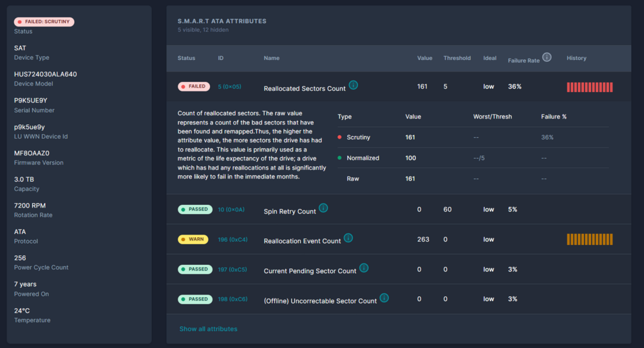Click info icon beside Reallocated Sectors Count
This screenshot has height=348, width=644.
(353, 85)
